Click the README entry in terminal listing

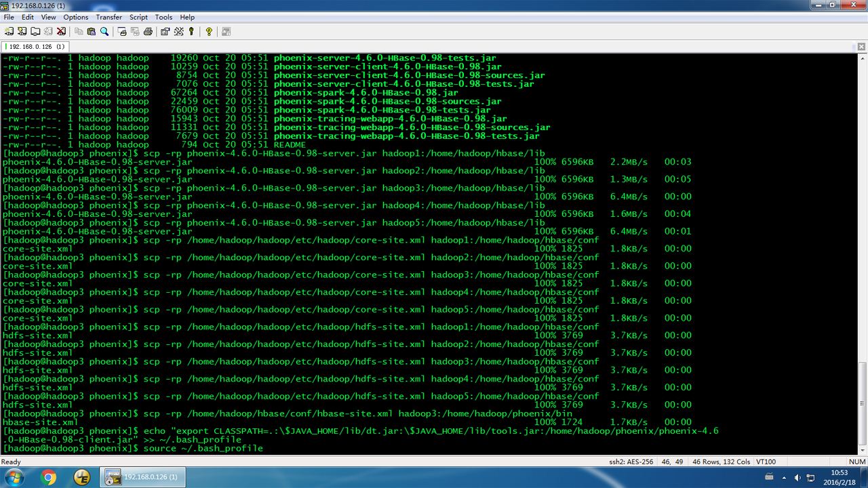tap(290, 144)
